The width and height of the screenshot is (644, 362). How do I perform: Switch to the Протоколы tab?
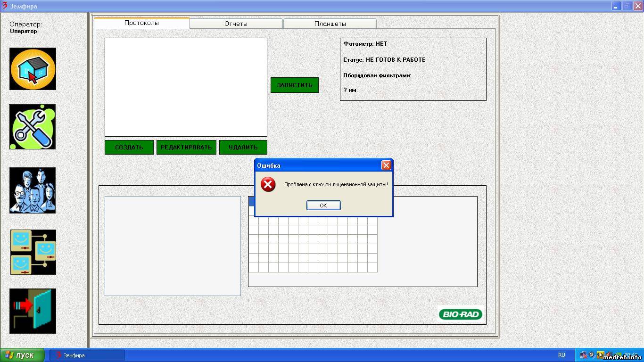141,23
